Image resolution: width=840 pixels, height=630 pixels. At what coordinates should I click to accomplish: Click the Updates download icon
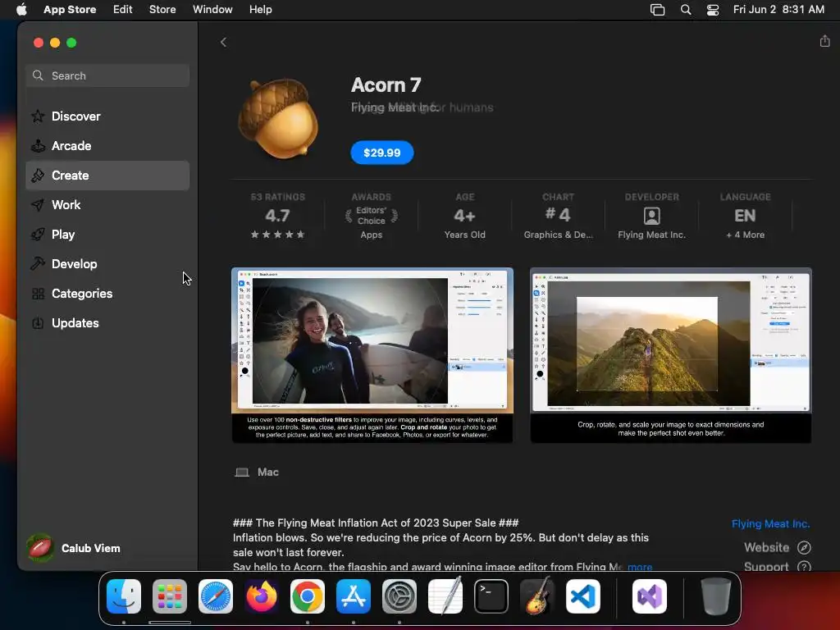[38, 323]
